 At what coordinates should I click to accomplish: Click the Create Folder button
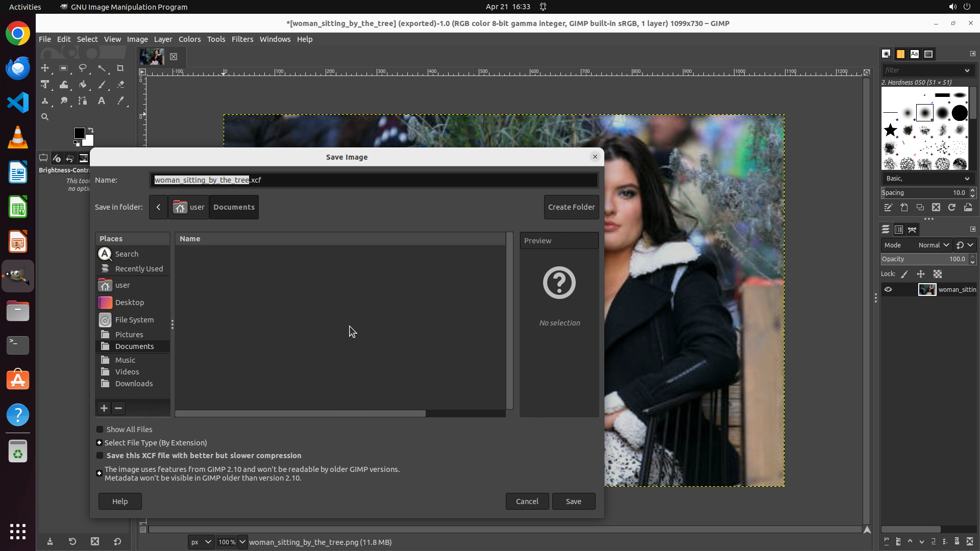(571, 207)
